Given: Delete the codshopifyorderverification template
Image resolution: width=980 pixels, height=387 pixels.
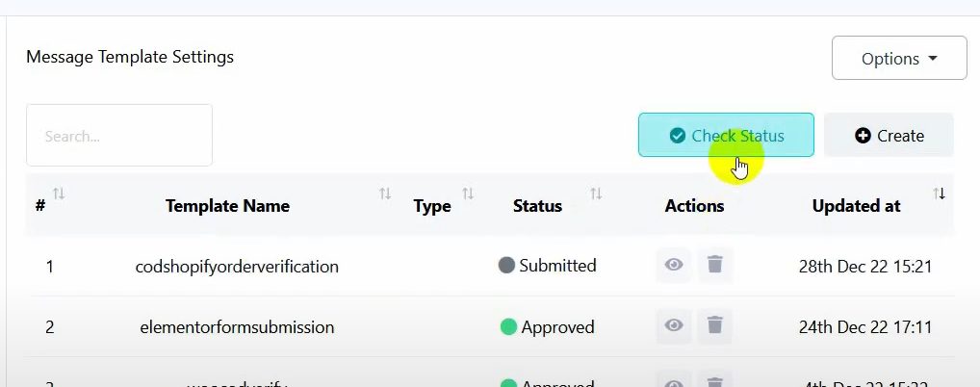Looking at the screenshot, I should 714,265.
